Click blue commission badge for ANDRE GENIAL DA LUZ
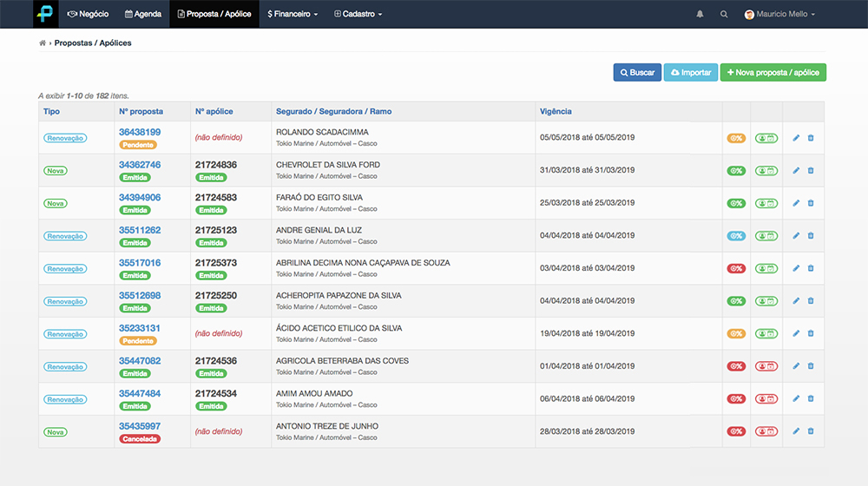 coord(736,236)
